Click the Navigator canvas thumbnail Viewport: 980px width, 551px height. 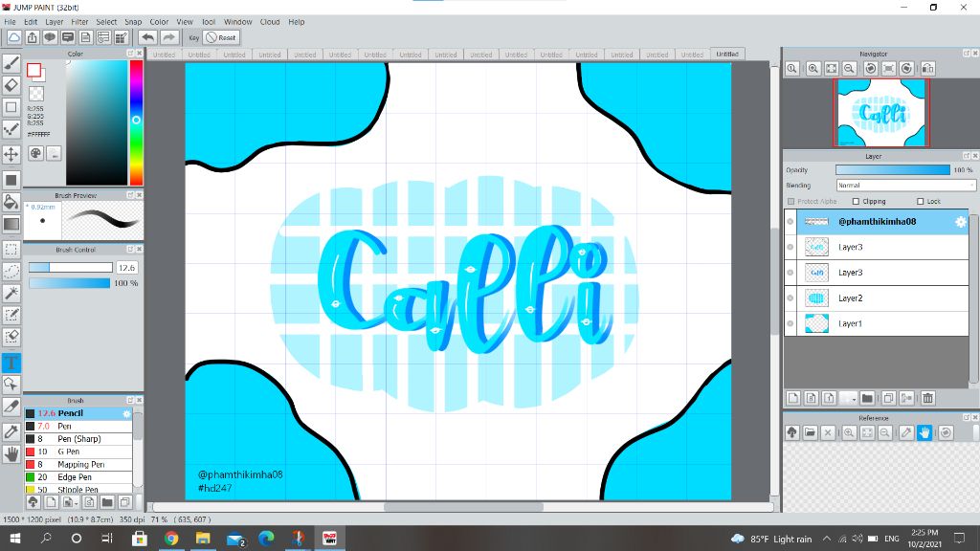click(881, 113)
